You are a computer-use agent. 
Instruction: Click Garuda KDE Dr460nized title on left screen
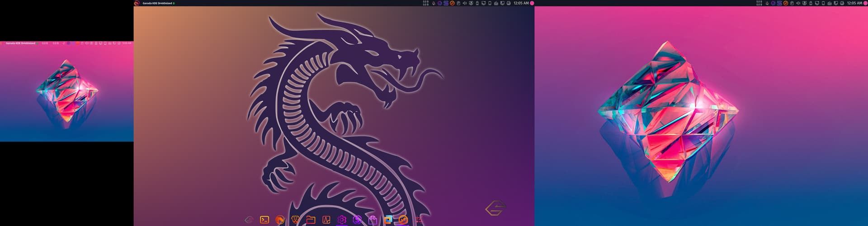(20, 43)
